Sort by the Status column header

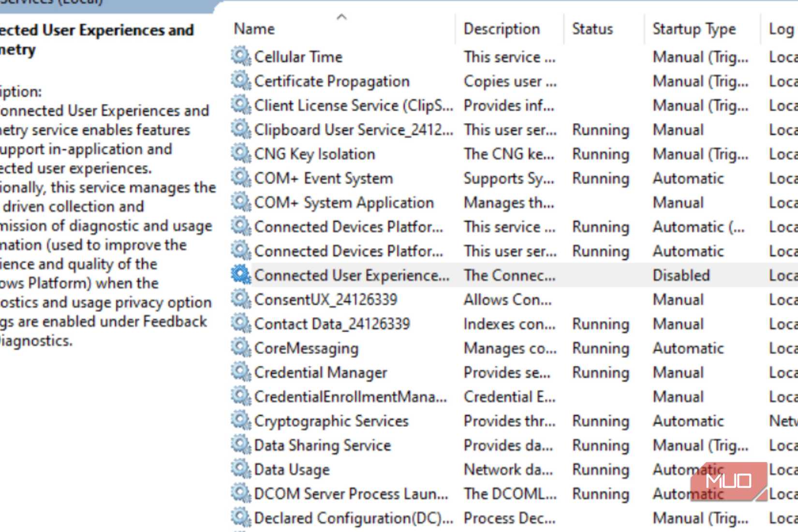[592, 29]
